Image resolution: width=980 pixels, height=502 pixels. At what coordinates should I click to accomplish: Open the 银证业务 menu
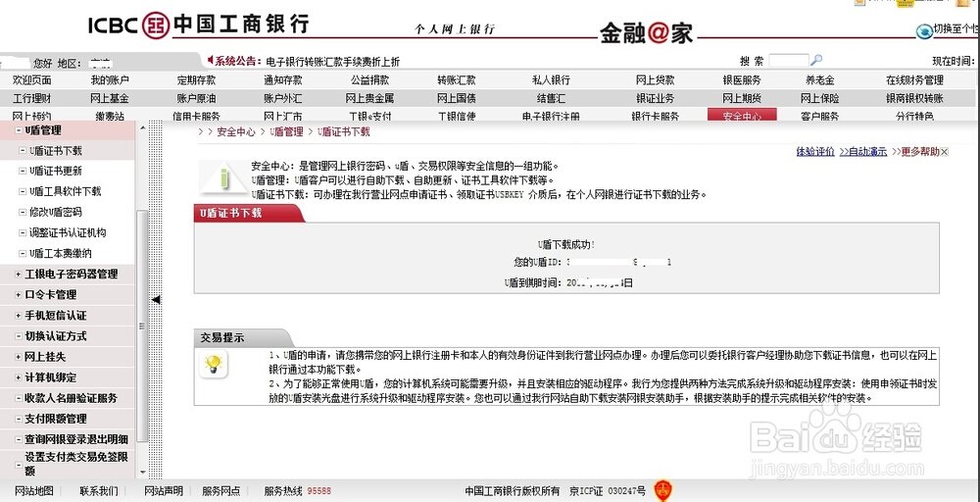655,98
